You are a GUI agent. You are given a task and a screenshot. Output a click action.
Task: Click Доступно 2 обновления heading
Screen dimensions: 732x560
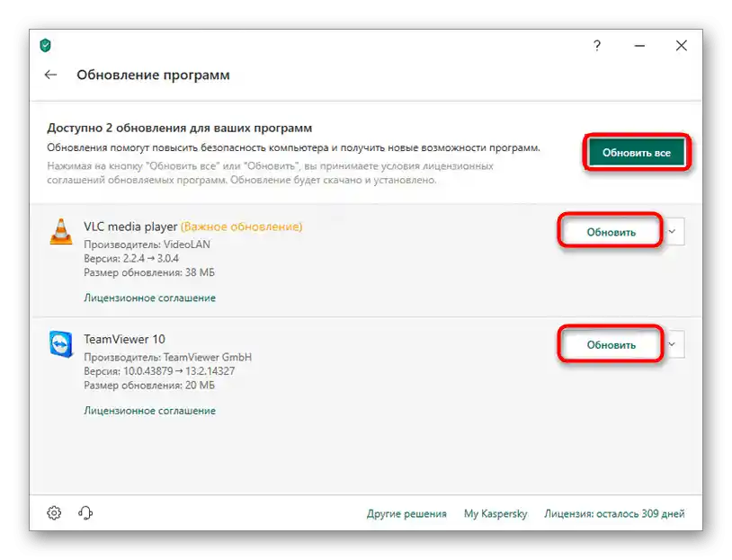180,128
